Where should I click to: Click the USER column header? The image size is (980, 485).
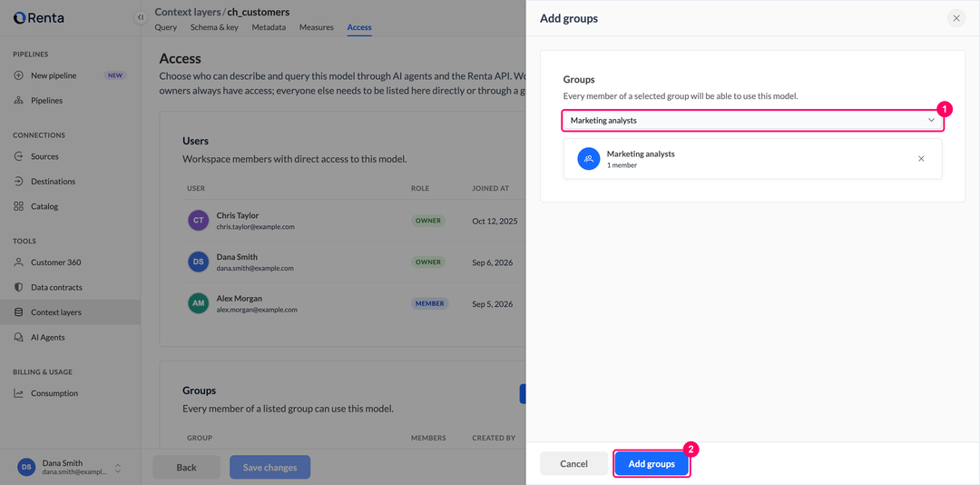click(x=196, y=188)
